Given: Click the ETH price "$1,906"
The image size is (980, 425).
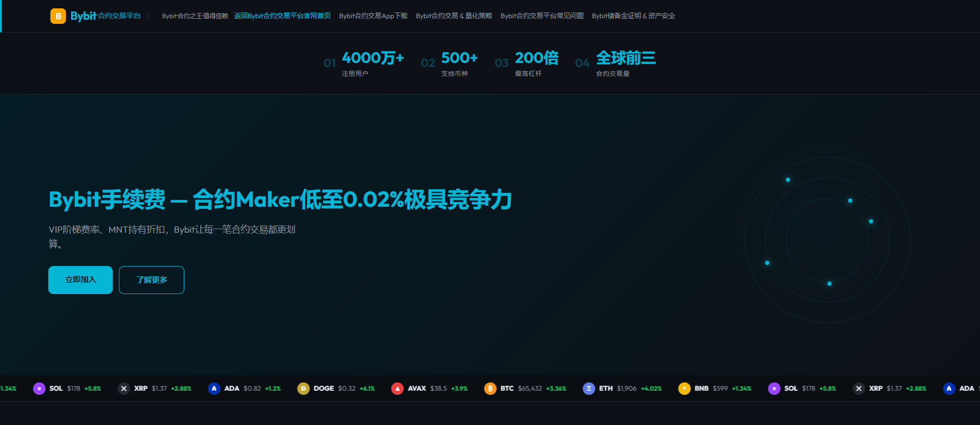Looking at the screenshot, I should tap(627, 389).
